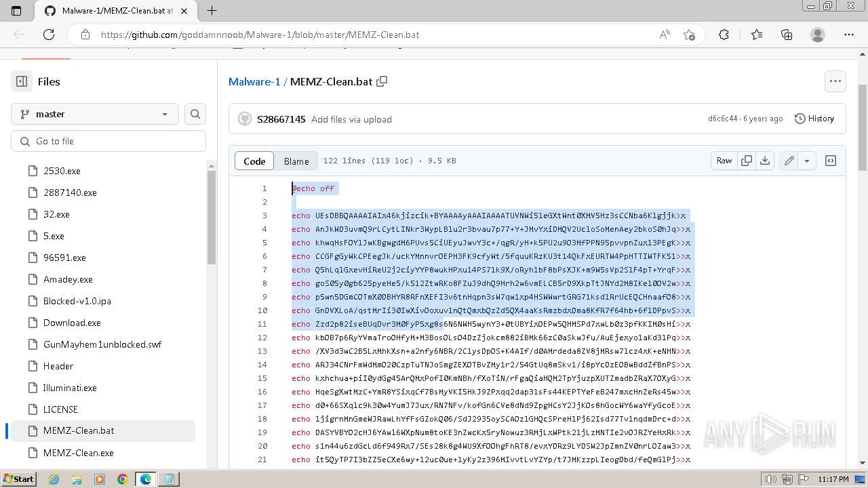Click the 11:17 PM taskbar clock
Image resolution: width=868 pixels, height=488 pixels.
click(833, 479)
